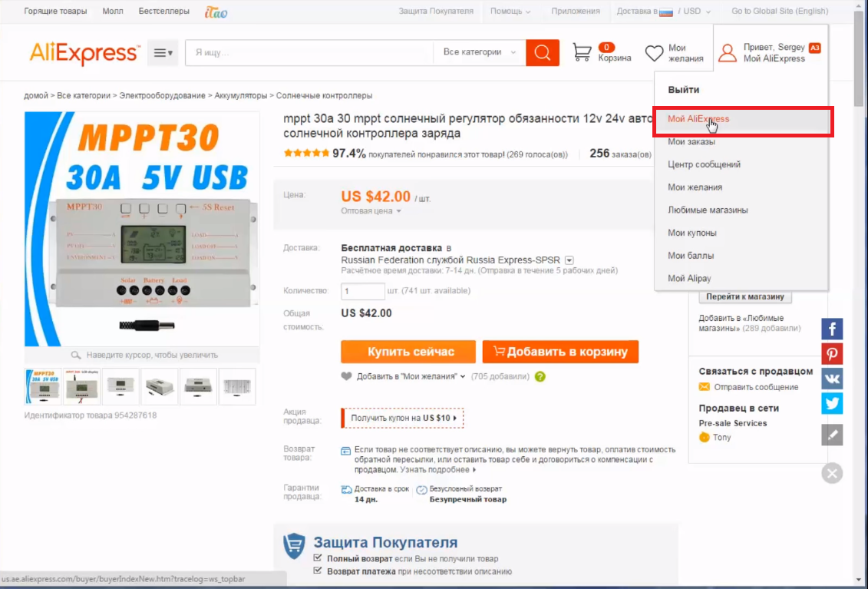Expand the Оптовая цена wholesale dropdown
The image size is (868, 589).
371,210
